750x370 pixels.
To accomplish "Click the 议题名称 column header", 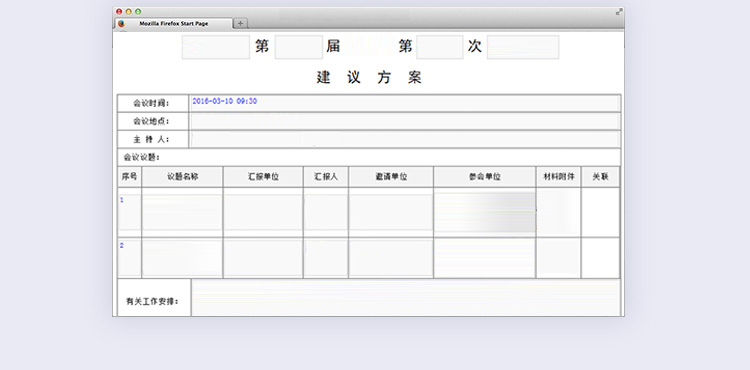I will (182, 177).
